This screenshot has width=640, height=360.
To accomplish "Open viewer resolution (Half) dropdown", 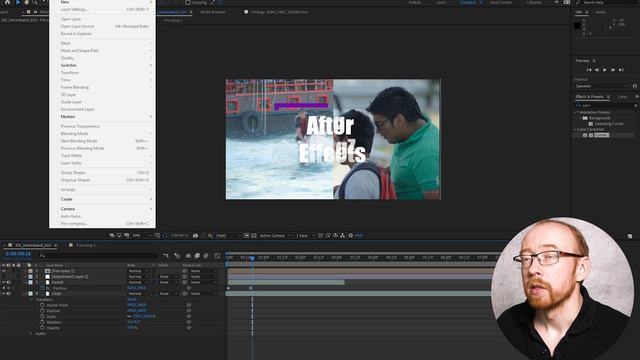I will click(227, 236).
